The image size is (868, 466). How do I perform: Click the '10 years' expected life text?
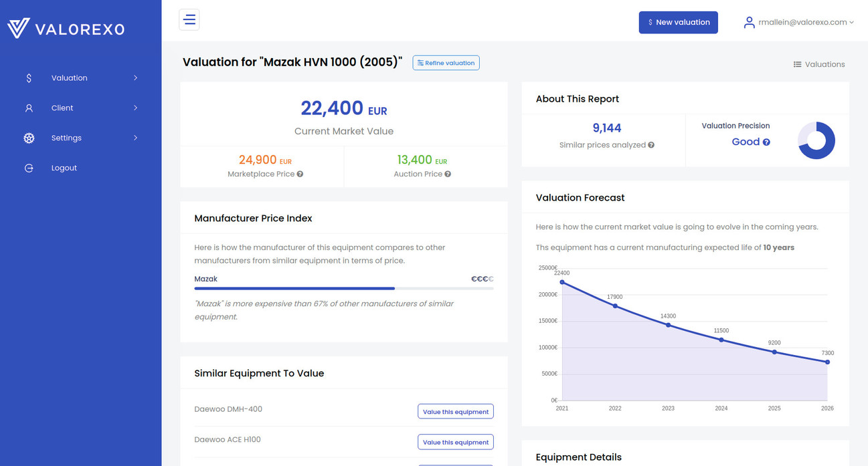click(x=779, y=247)
